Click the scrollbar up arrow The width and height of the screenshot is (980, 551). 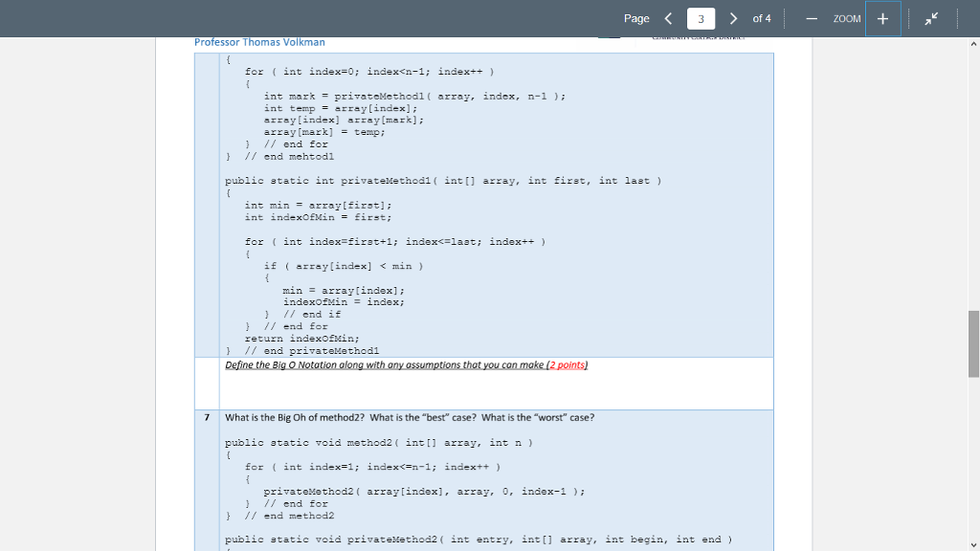point(973,43)
